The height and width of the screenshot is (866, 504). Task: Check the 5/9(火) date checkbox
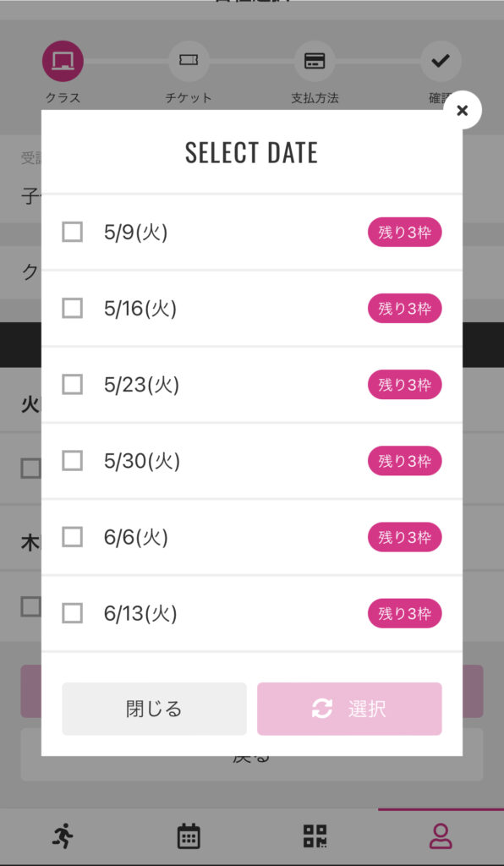click(73, 232)
